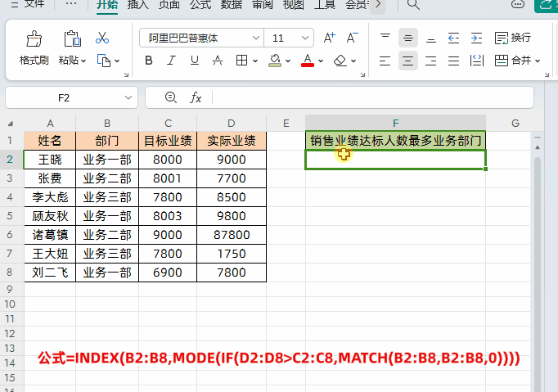The height and width of the screenshot is (392, 558).
Task: Expand Name Box dropdown for F2
Action: 128,97
